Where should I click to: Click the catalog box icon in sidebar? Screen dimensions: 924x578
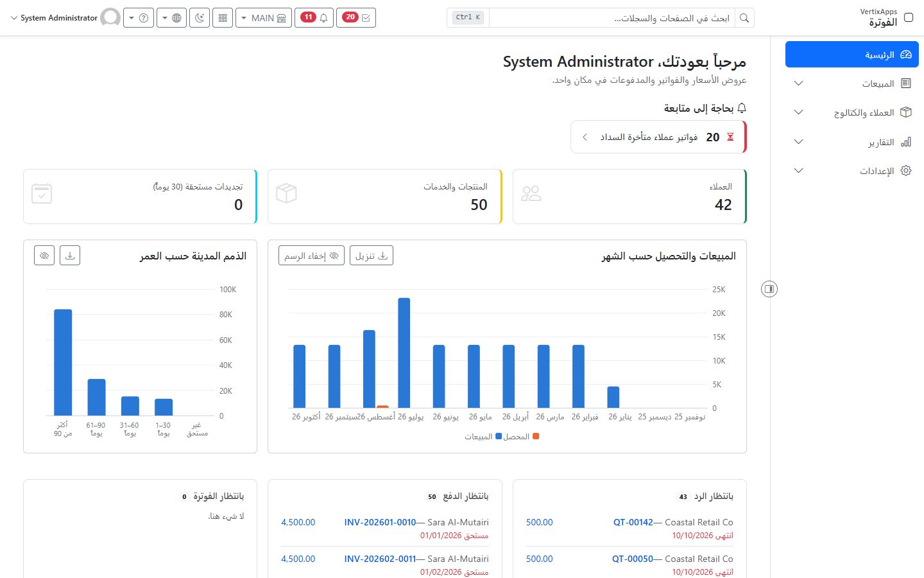pos(906,112)
